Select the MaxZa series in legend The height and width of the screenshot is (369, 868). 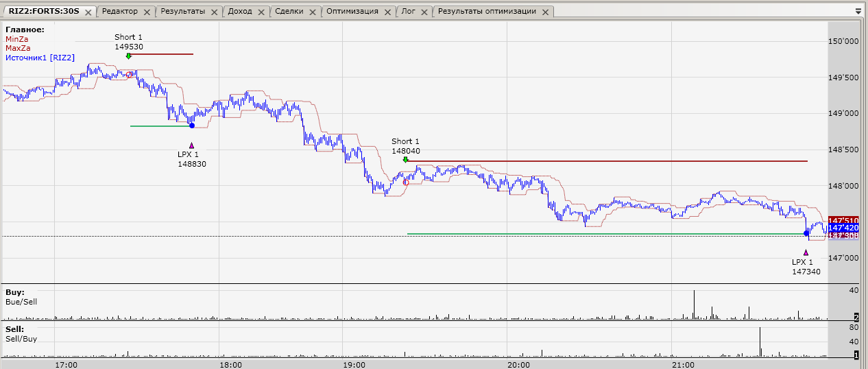tap(18, 48)
